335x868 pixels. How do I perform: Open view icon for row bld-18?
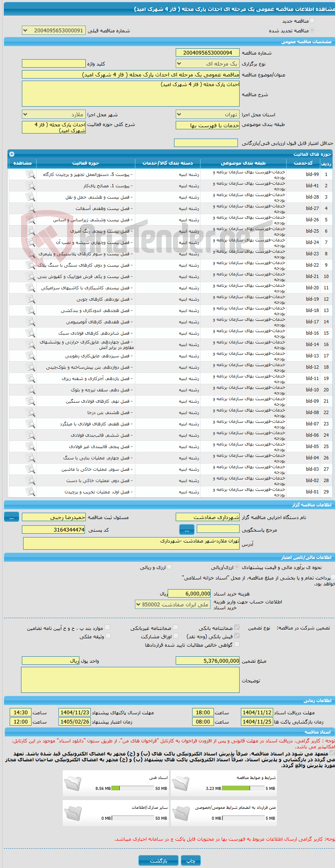[30, 310]
